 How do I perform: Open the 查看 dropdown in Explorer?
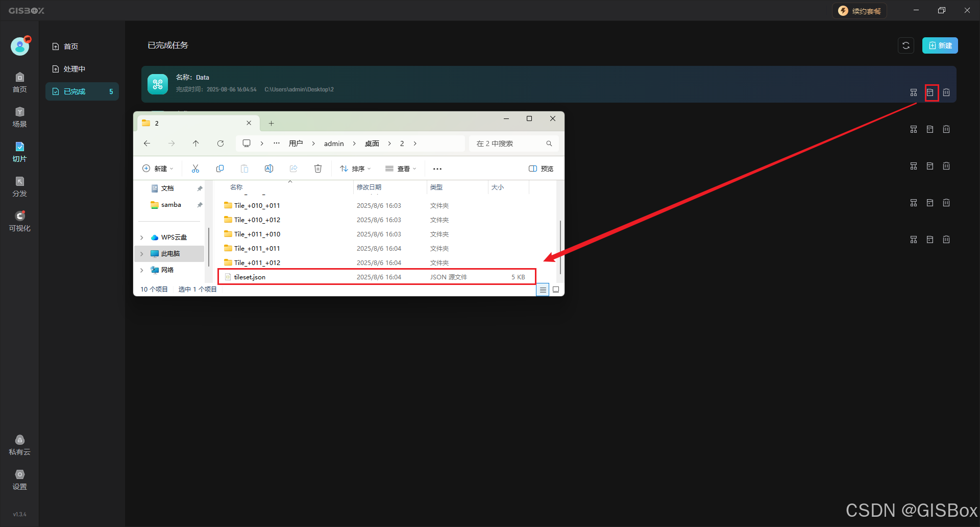pyautogui.click(x=401, y=169)
